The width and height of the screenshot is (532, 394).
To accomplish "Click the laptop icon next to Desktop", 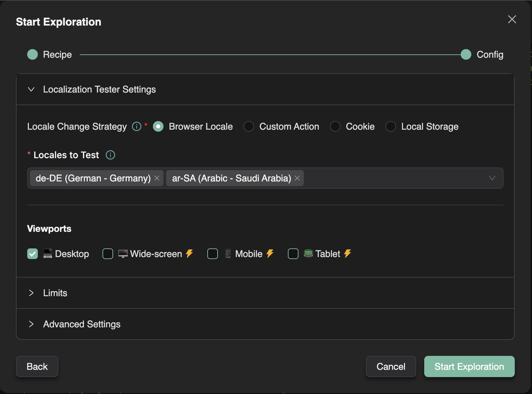I will tap(47, 254).
